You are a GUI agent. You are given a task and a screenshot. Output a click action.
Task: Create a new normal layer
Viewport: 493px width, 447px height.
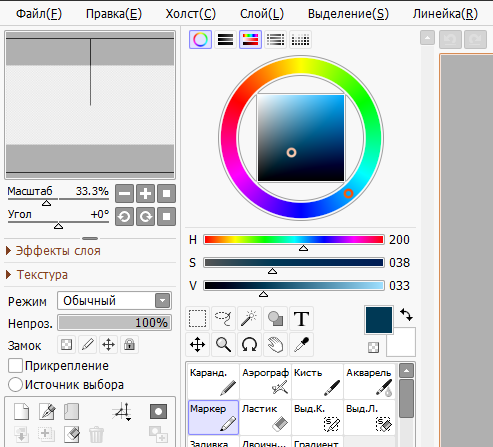coord(22,412)
